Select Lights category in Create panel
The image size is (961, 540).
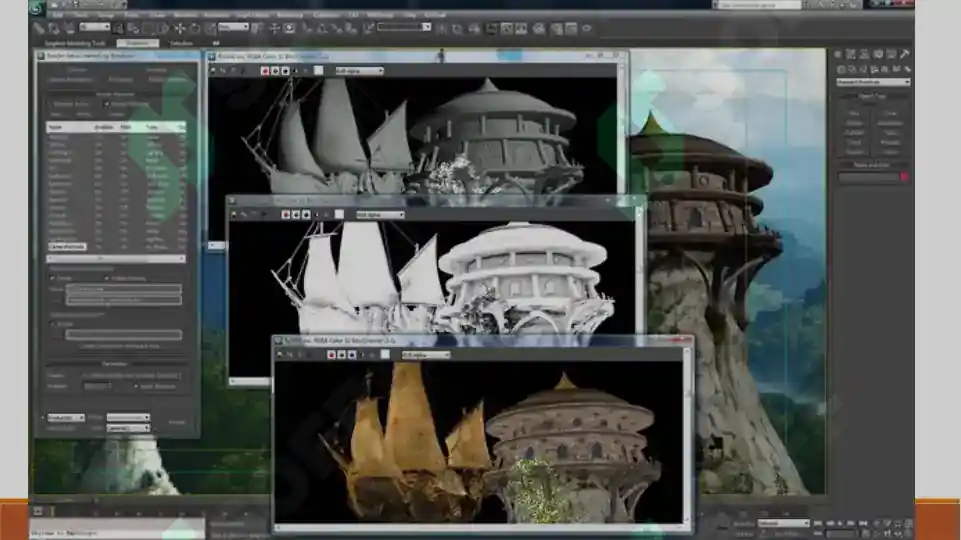[x=863, y=69]
